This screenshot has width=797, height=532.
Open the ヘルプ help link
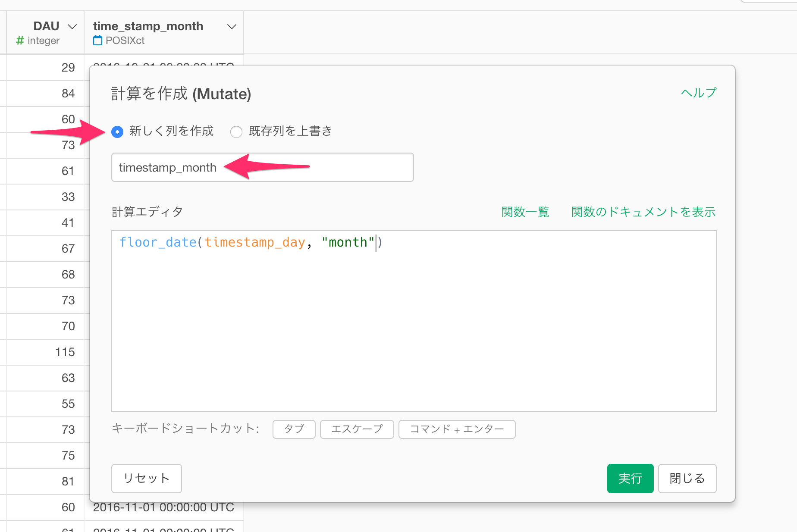[x=699, y=93]
